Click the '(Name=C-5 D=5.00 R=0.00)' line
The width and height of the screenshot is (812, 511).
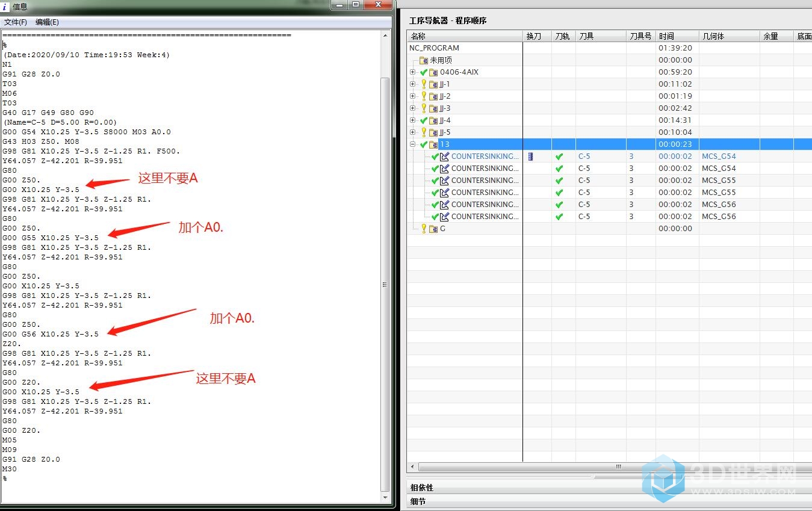click(x=60, y=122)
